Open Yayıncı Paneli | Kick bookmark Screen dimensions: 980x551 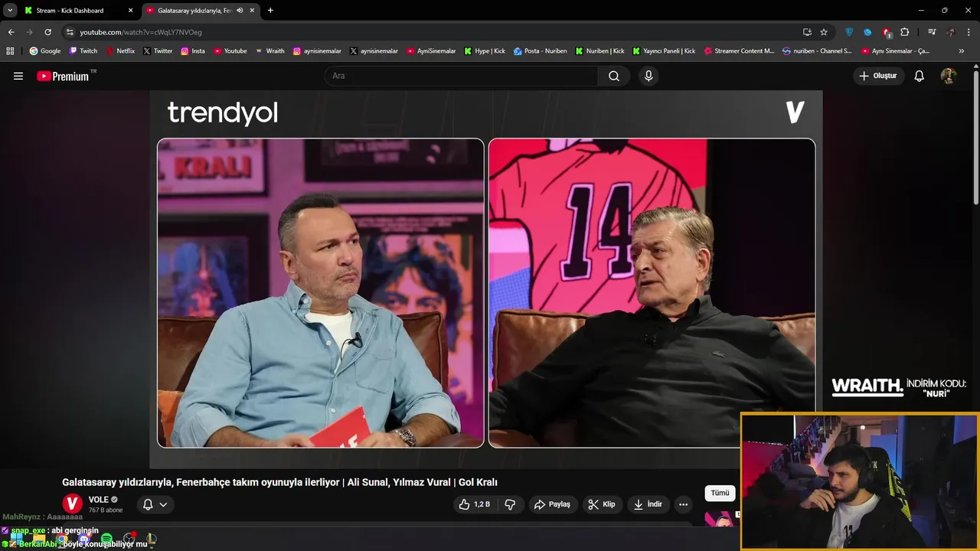[664, 51]
